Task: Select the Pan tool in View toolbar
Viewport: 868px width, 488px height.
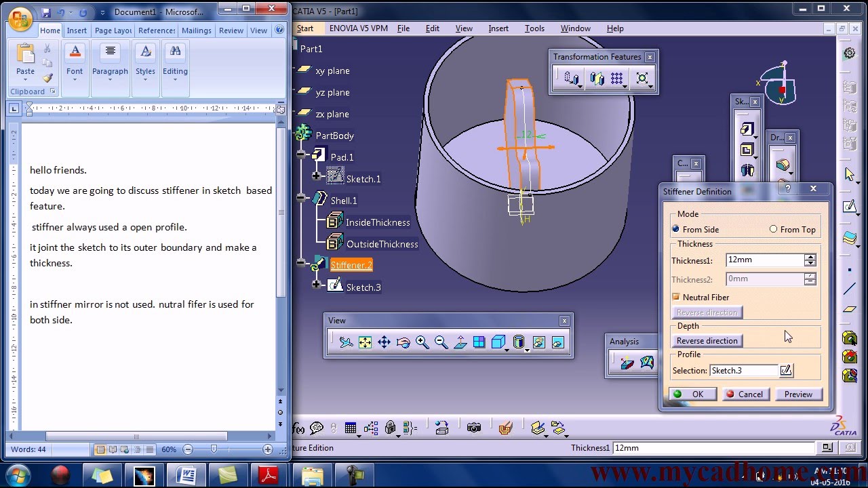Action: pos(384,343)
